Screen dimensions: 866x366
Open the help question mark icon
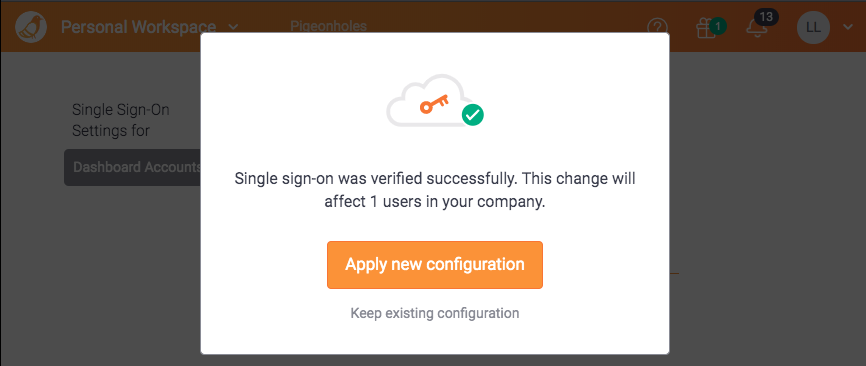[657, 28]
